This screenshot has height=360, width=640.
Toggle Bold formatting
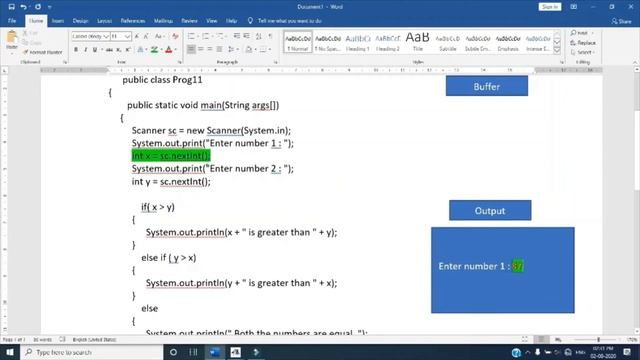(76, 50)
